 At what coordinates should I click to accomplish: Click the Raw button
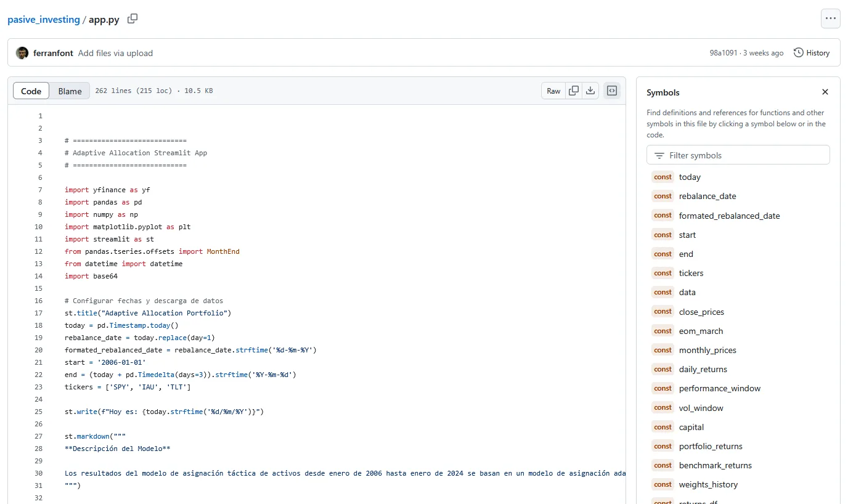(553, 91)
